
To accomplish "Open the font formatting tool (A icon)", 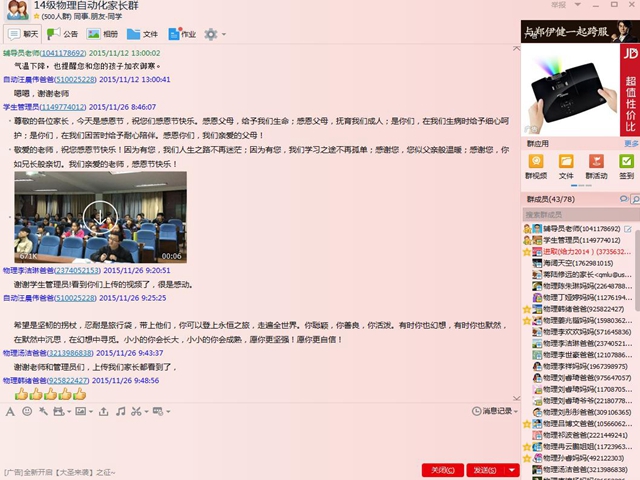I will (10, 411).
